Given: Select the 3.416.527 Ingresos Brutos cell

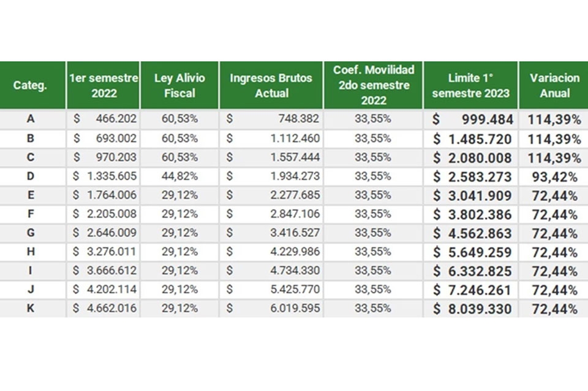Looking at the screenshot, I should pyautogui.click(x=294, y=233).
